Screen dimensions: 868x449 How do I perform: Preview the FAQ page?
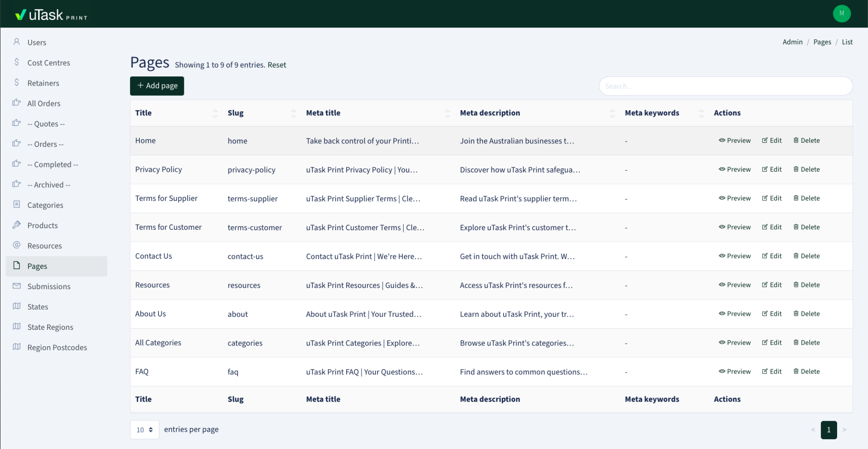point(734,371)
